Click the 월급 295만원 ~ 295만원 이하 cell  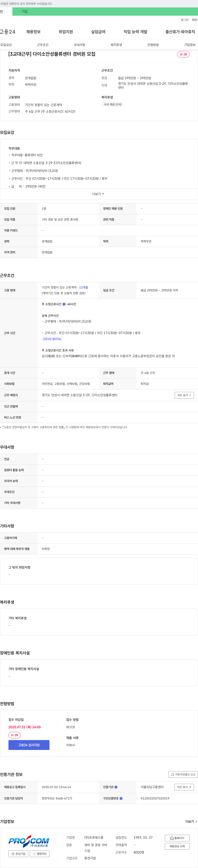(159, 290)
